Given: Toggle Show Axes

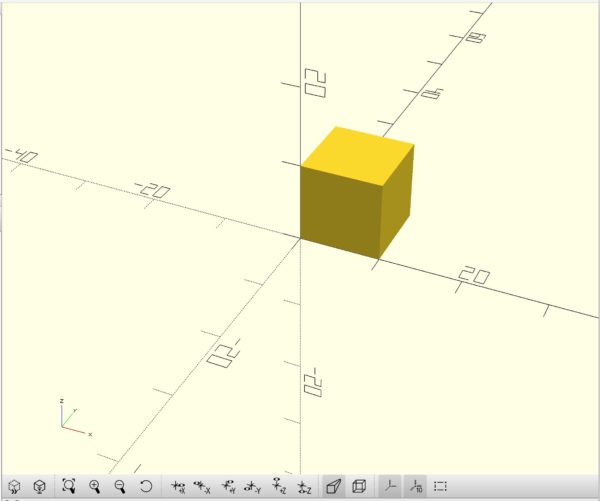Looking at the screenshot, I should [391, 486].
